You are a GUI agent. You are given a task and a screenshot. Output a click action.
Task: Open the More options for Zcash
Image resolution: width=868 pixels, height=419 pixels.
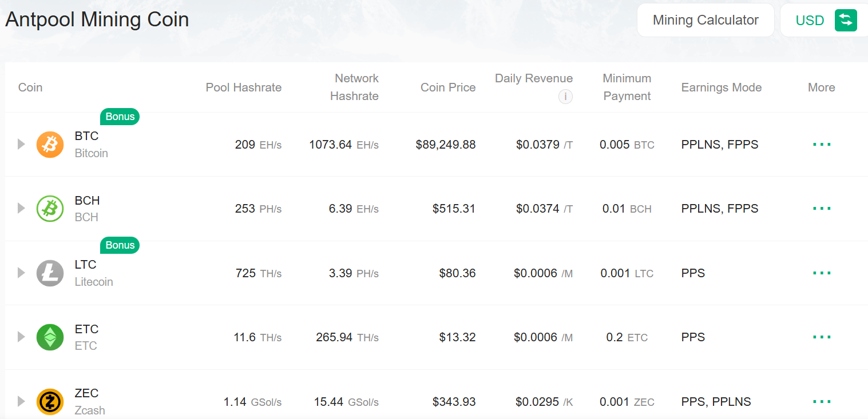click(x=822, y=401)
